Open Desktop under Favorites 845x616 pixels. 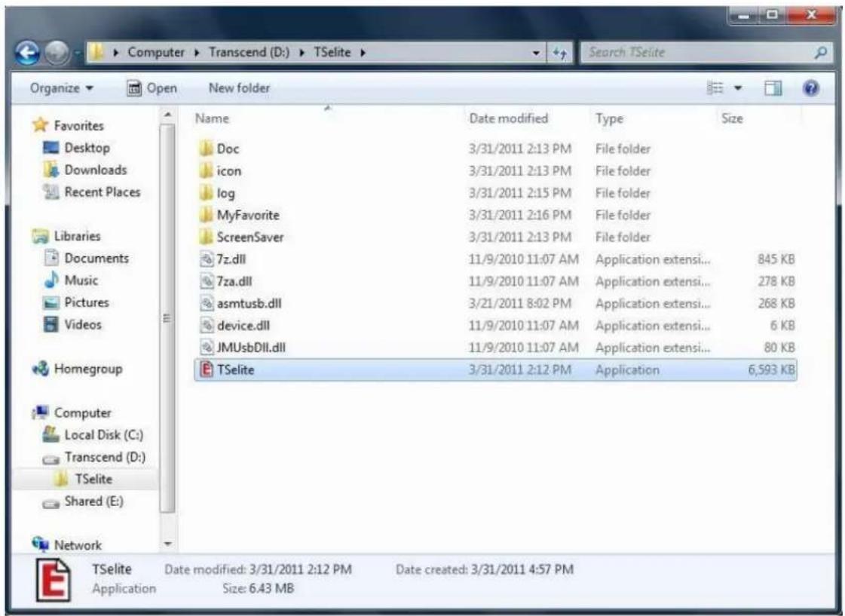87,148
